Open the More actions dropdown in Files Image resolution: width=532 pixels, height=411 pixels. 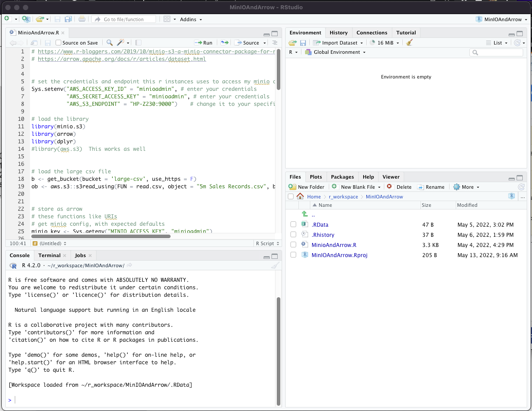[467, 187]
